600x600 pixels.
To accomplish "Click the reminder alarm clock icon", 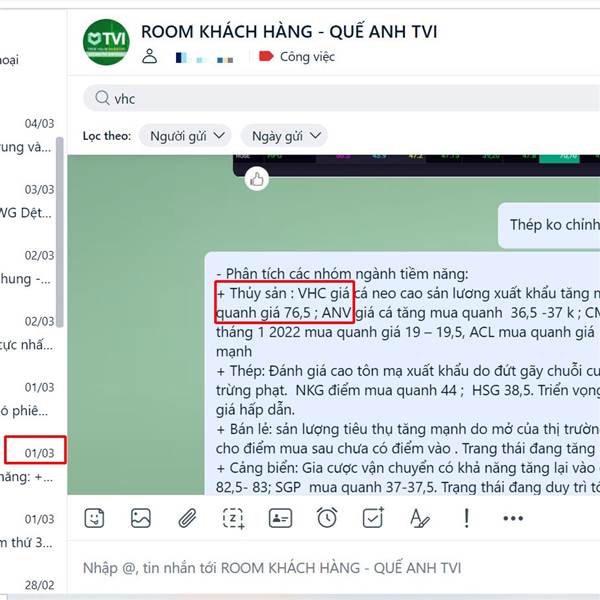I will (x=327, y=518).
